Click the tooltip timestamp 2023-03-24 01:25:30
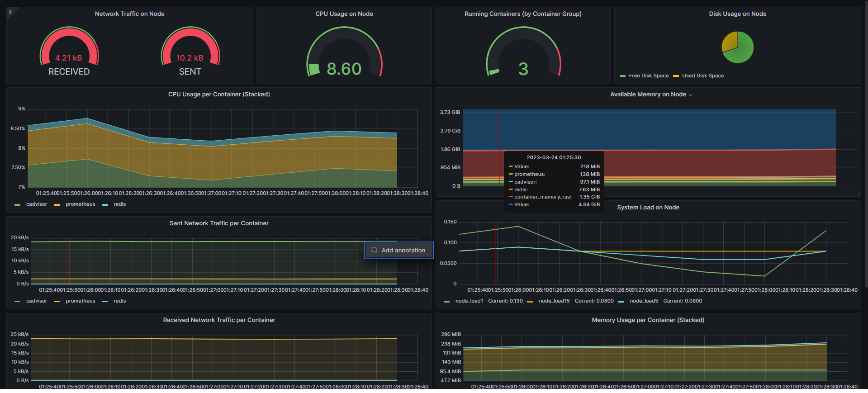Screen dimensions: 868x393 click(554, 158)
